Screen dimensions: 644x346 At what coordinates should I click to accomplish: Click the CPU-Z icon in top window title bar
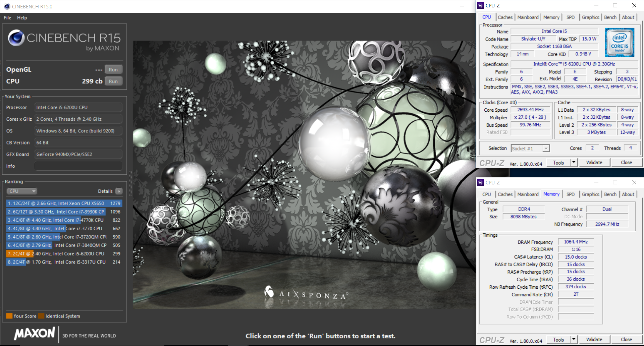tap(481, 5)
